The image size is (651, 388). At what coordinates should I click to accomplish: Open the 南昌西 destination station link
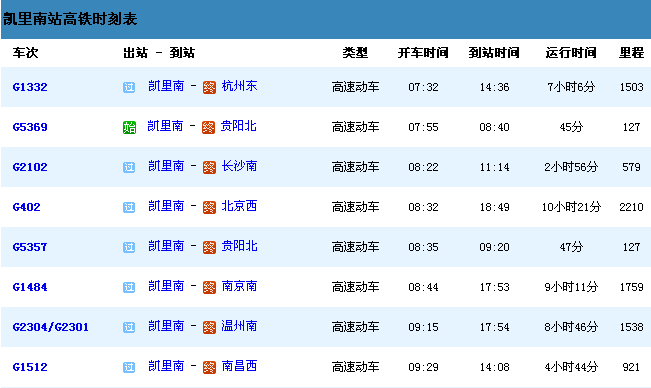[x=239, y=366]
